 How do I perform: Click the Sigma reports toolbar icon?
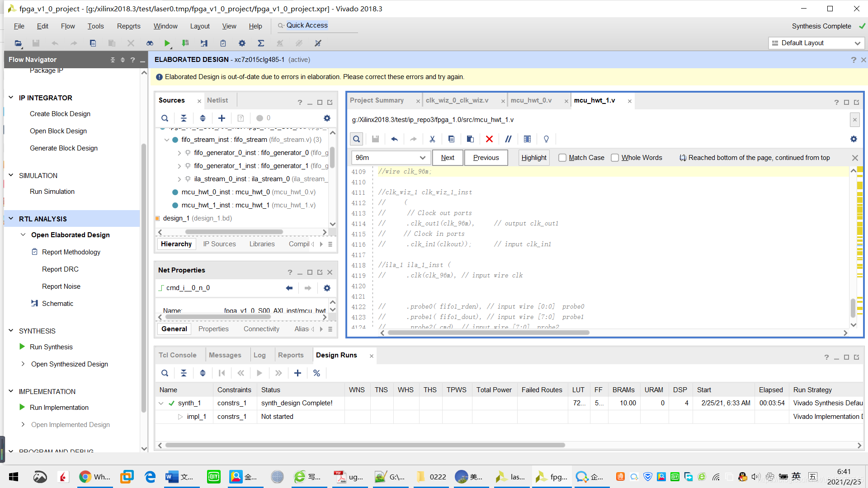tap(261, 43)
